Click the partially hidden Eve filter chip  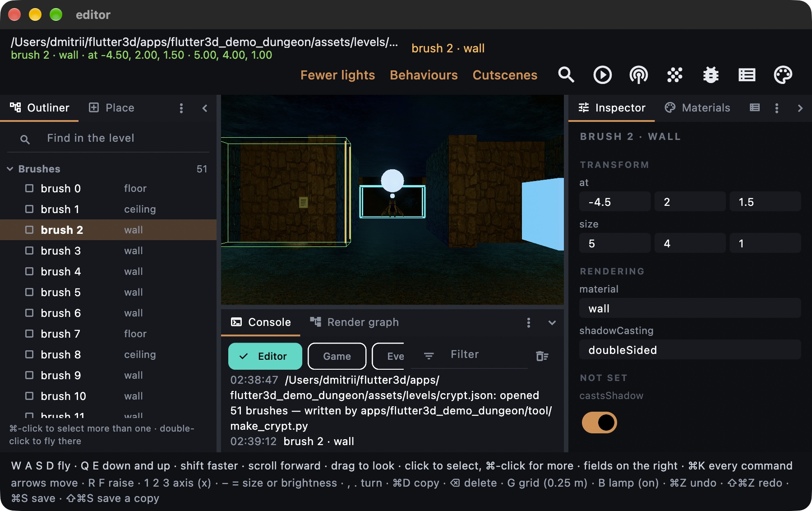[x=388, y=356]
